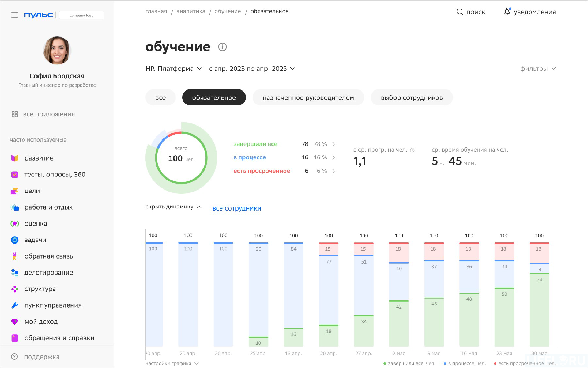Click the search magnifier icon

[x=460, y=12]
